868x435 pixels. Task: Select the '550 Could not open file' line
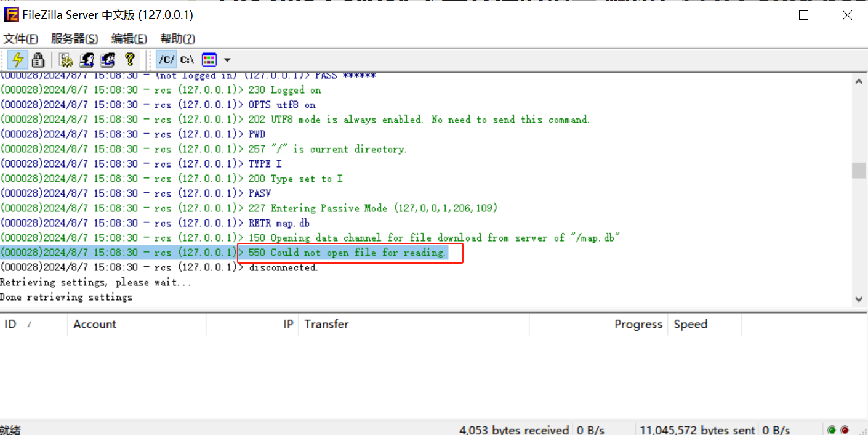point(224,253)
